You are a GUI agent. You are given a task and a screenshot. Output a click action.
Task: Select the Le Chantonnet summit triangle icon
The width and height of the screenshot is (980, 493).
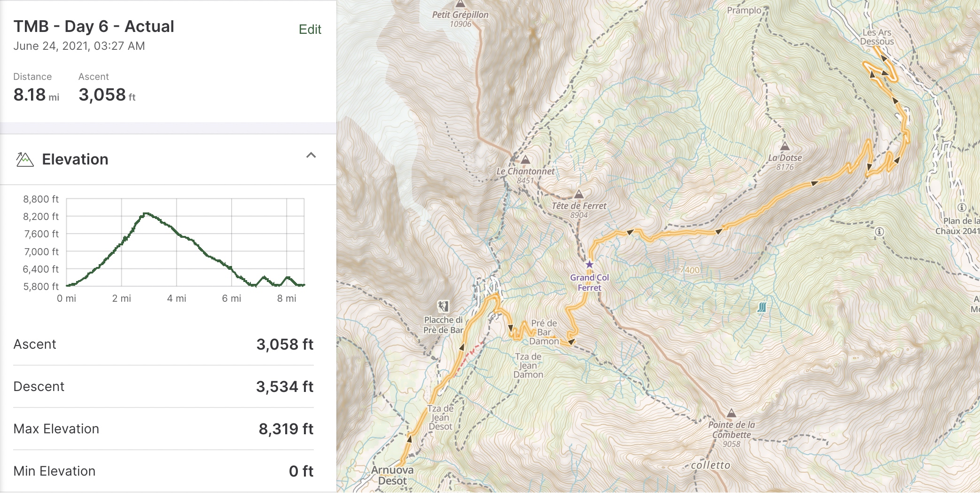525,160
